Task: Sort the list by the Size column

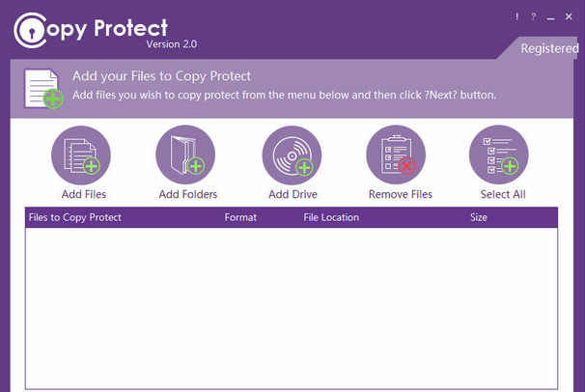Action: click(479, 217)
